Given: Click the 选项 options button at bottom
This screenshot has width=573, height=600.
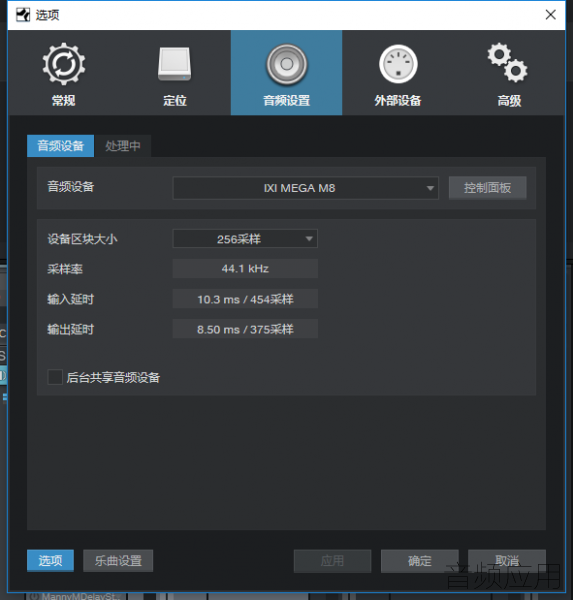Looking at the screenshot, I should pyautogui.click(x=50, y=561).
